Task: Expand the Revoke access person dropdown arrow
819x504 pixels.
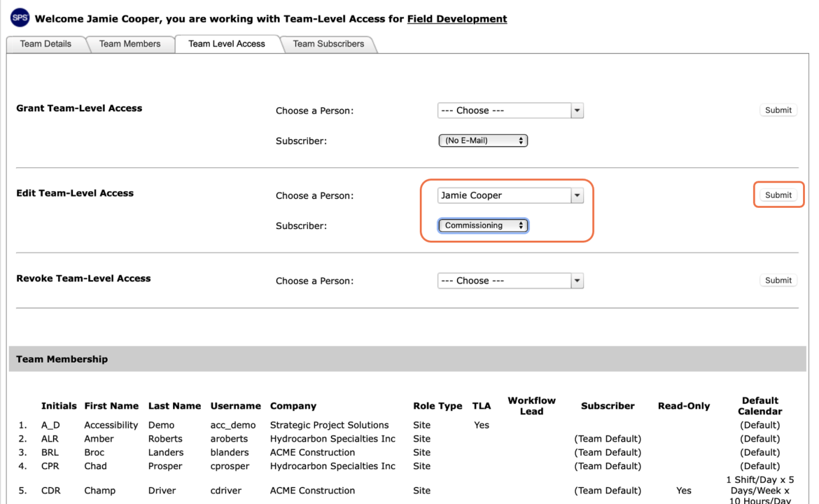Action: (x=577, y=281)
